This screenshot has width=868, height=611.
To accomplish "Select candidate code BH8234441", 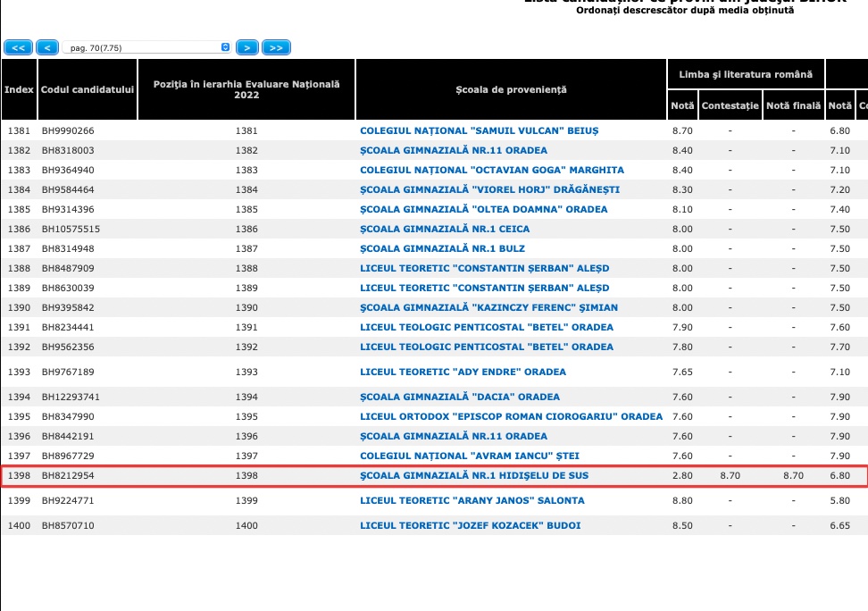I will [68, 327].
